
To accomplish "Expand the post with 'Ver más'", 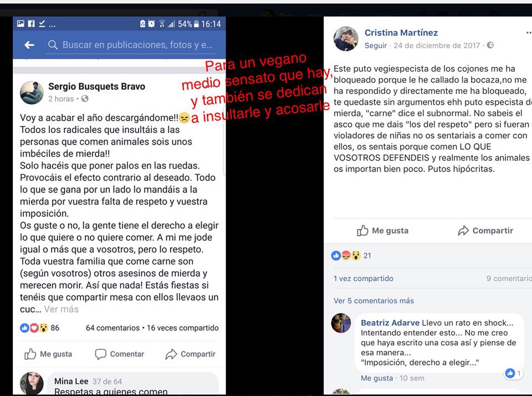I will [x=62, y=309].
